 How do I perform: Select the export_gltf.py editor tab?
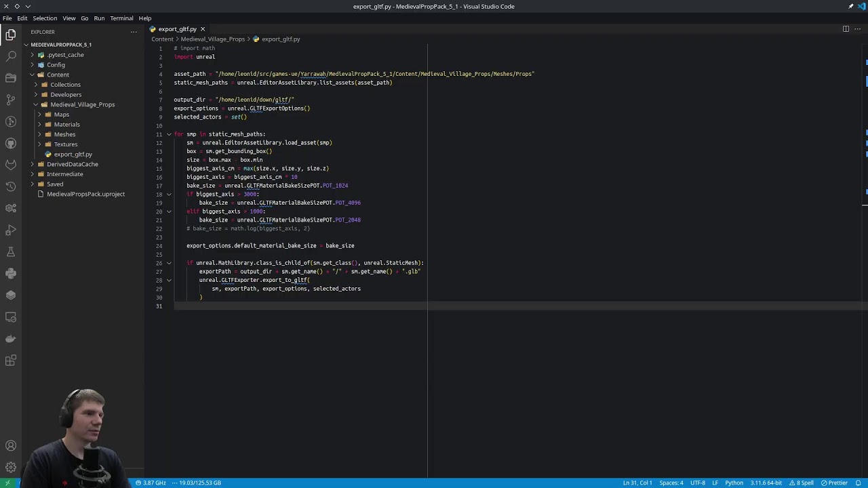[177, 29]
